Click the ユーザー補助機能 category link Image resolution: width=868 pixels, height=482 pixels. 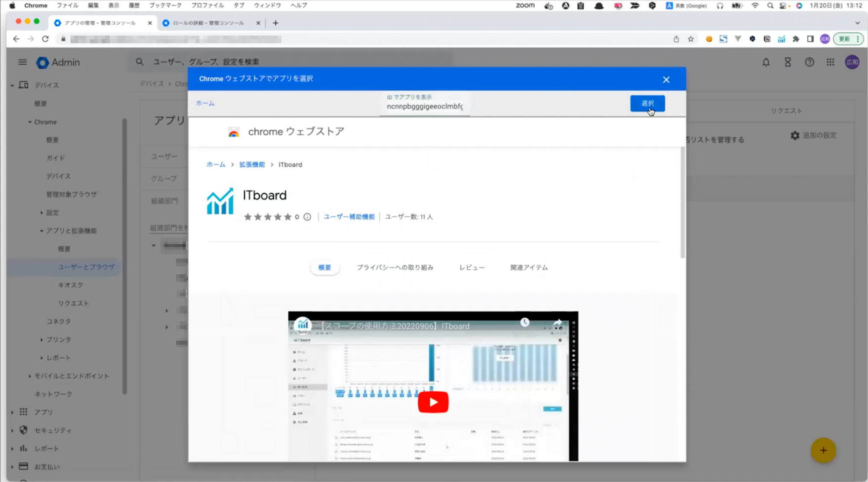point(349,217)
